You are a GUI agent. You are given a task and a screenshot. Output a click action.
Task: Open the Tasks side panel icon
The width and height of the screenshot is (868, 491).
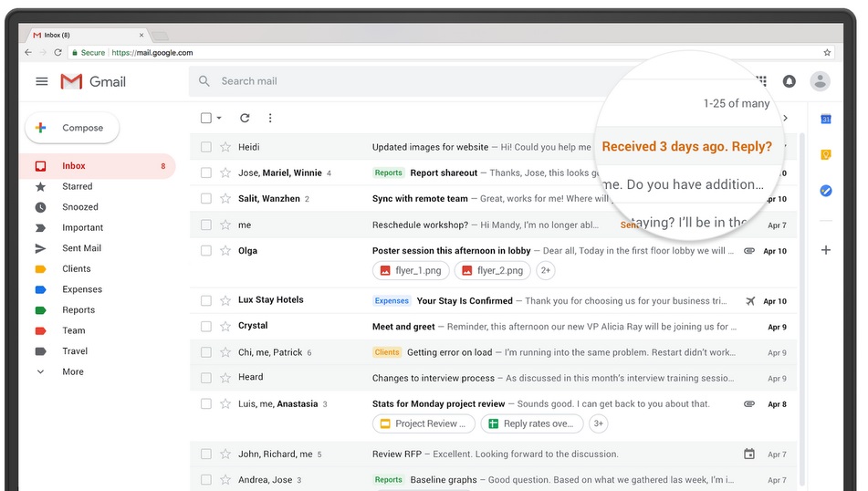[x=825, y=191]
